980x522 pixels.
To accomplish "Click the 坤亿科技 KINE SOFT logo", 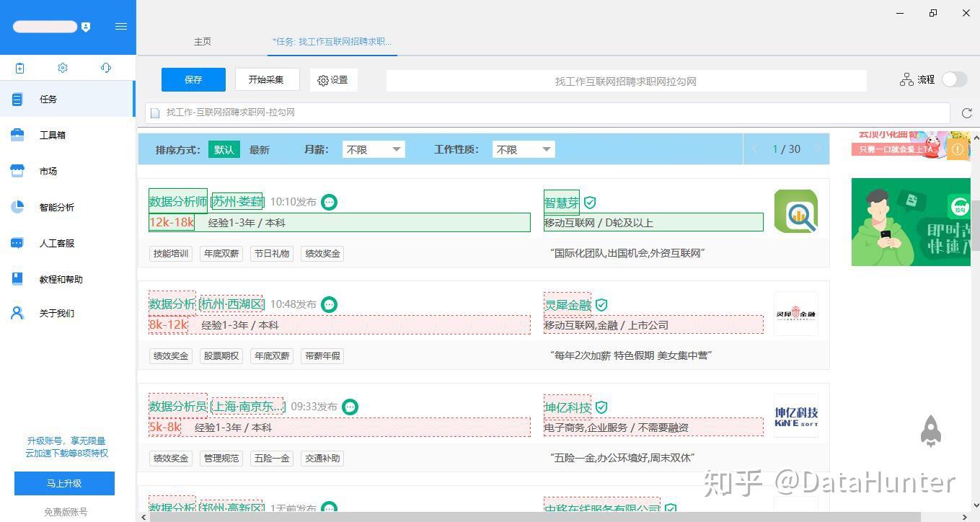I will tap(796, 416).
